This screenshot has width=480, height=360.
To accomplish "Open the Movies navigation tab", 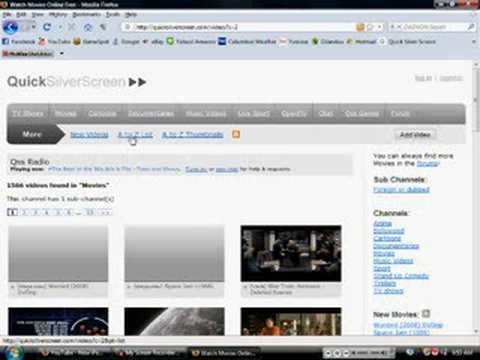I will click(x=65, y=114).
